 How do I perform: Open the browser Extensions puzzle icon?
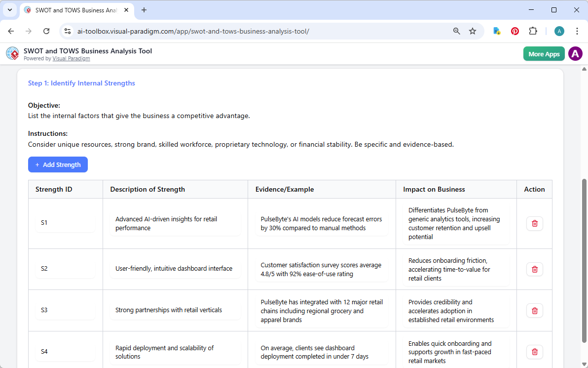[533, 31]
